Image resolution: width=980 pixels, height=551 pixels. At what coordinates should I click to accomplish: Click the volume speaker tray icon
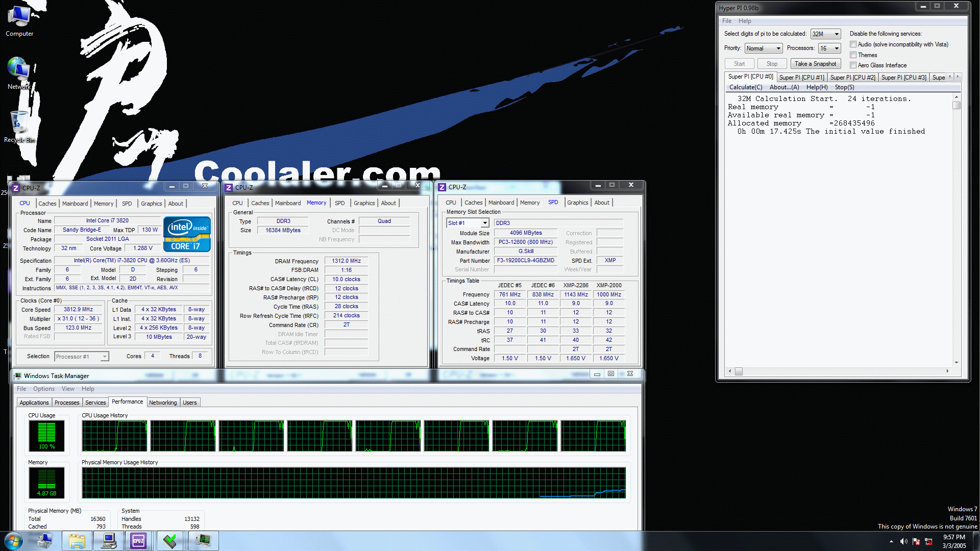tap(903, 541)
